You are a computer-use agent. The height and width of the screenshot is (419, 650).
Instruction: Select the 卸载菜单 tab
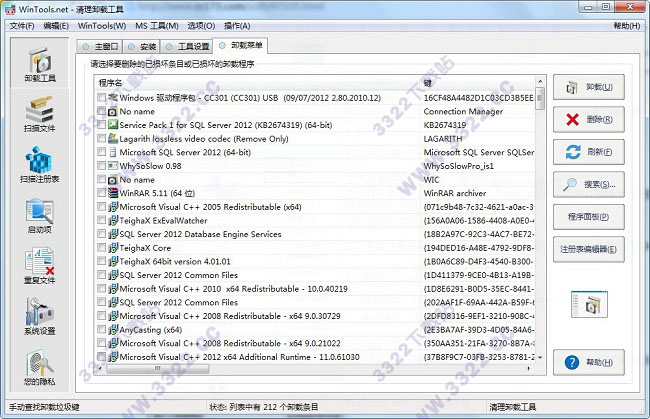[x=240, y=46]
